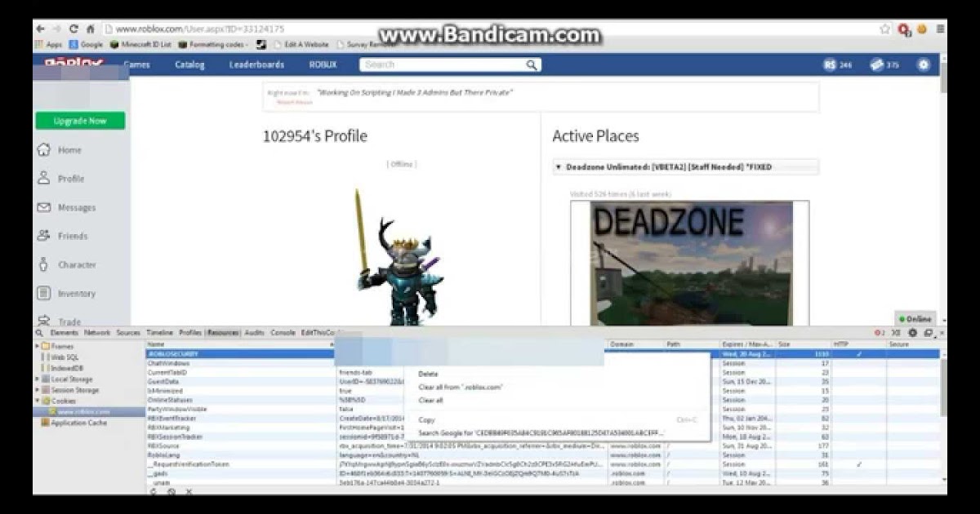The height and width of the screenshot is (514, 980).
Task: Choose Clear all from .roblox.com
Action: [x=461, y=387]
